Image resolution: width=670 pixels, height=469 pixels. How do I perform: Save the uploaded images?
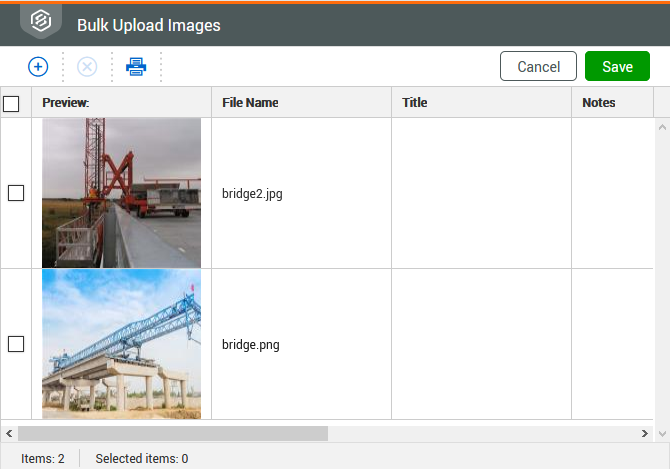coord(617,66)
